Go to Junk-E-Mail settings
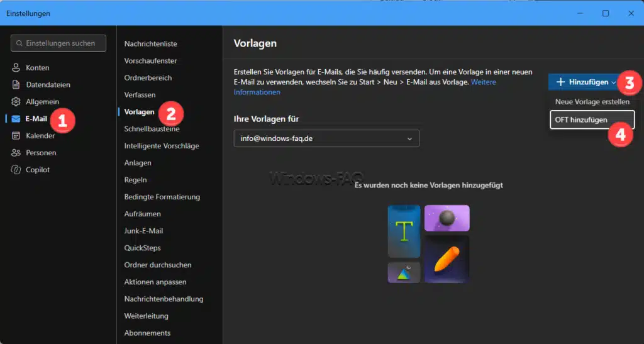 [x=143, y=231]
